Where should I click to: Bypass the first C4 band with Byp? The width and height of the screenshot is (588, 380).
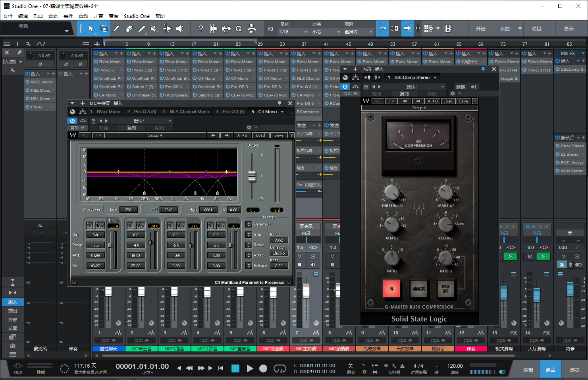(100, 226)
